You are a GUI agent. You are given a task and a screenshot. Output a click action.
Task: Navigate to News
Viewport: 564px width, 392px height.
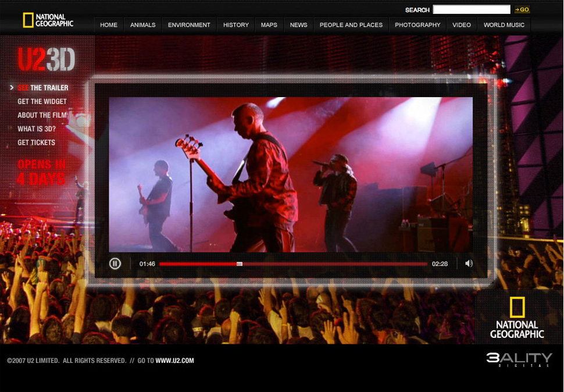tap(298, 25)
